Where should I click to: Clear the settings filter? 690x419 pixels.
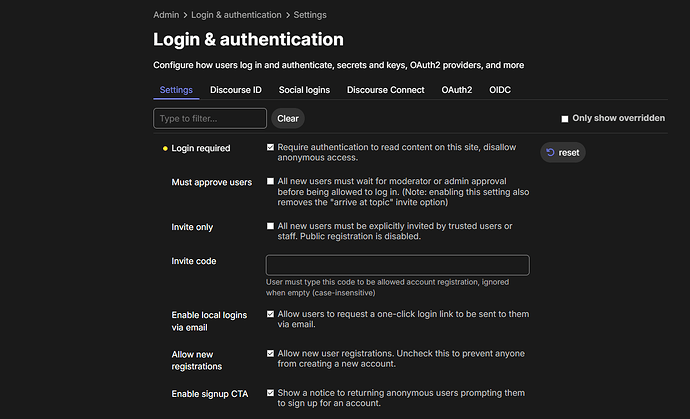(288, 118)
